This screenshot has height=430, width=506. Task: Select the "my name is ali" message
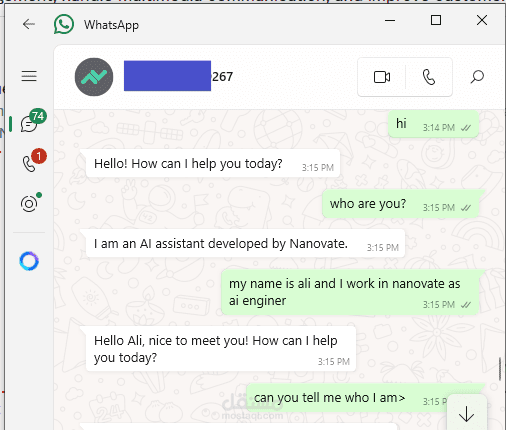[350, 292]
